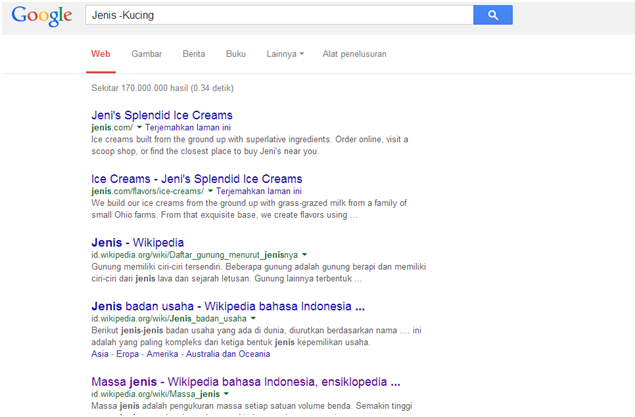The width and height of the screenshot is (635, 417).
Task: Click the snippet starting 'Gunung memiliki ciri-ciri tersendiri'
Action: pyautogui.click(x=259, y=272)
